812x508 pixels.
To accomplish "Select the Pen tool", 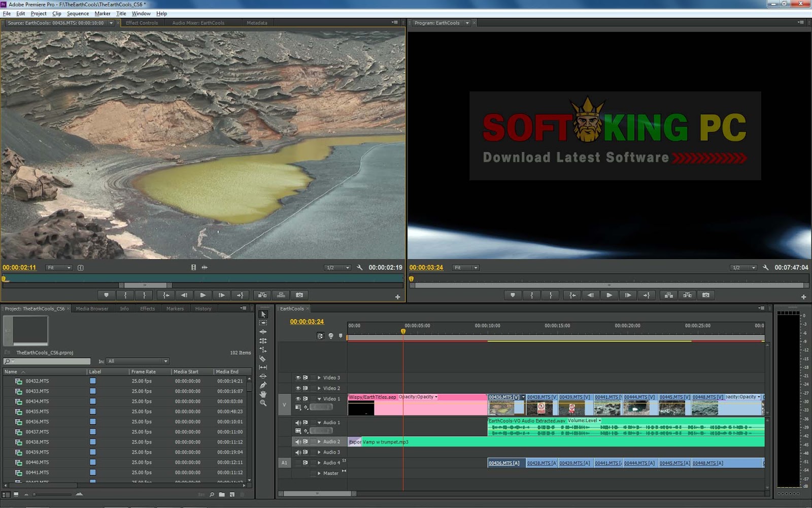I will (263, 385).
